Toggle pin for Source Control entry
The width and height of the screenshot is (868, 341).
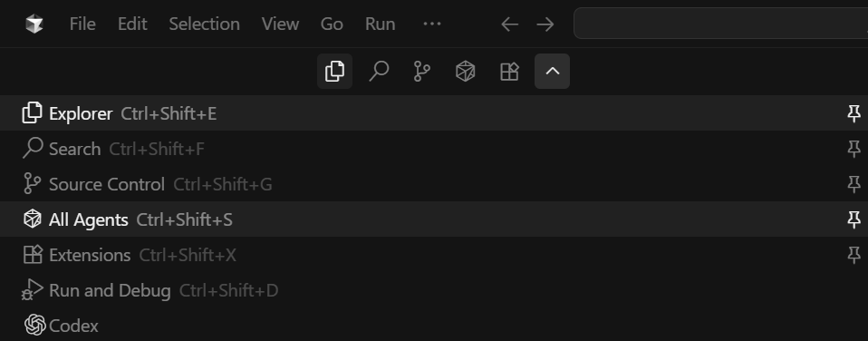pos(854,184)
